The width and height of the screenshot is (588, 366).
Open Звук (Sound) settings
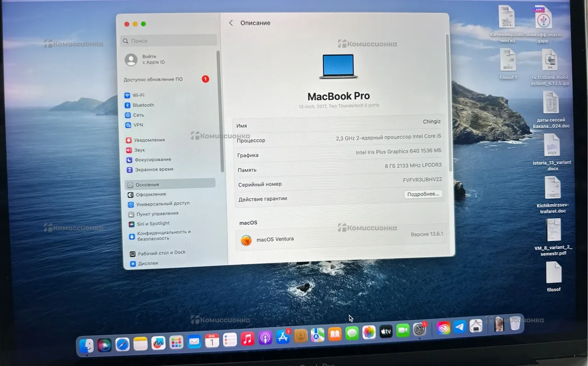click(x=139, y=150)
